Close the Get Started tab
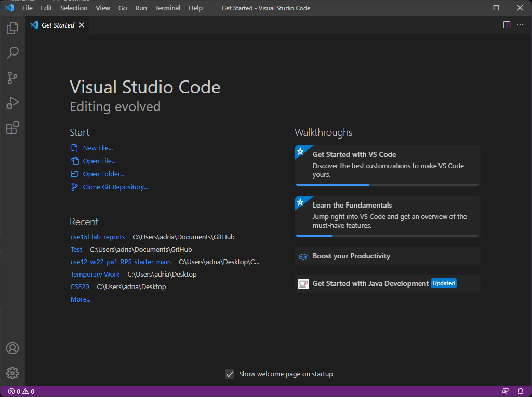Viewport: 532px width, 397px height. coord(82,25)
